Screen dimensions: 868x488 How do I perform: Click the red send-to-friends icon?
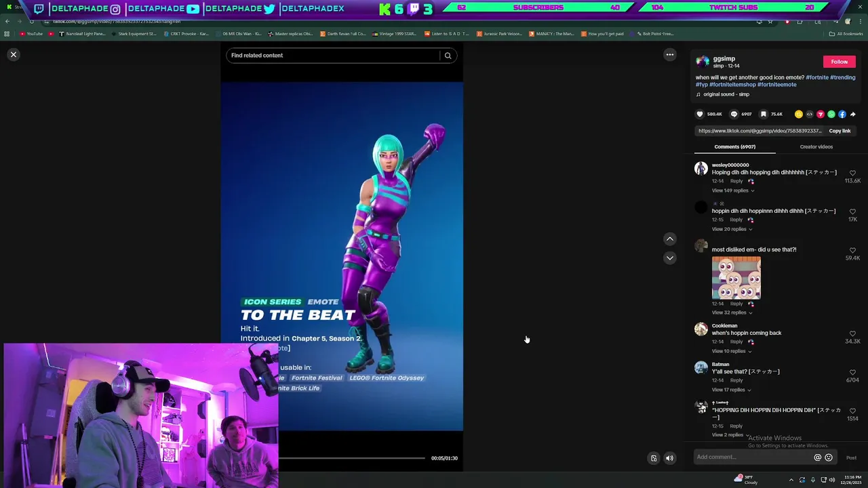(x=820, y=114)
